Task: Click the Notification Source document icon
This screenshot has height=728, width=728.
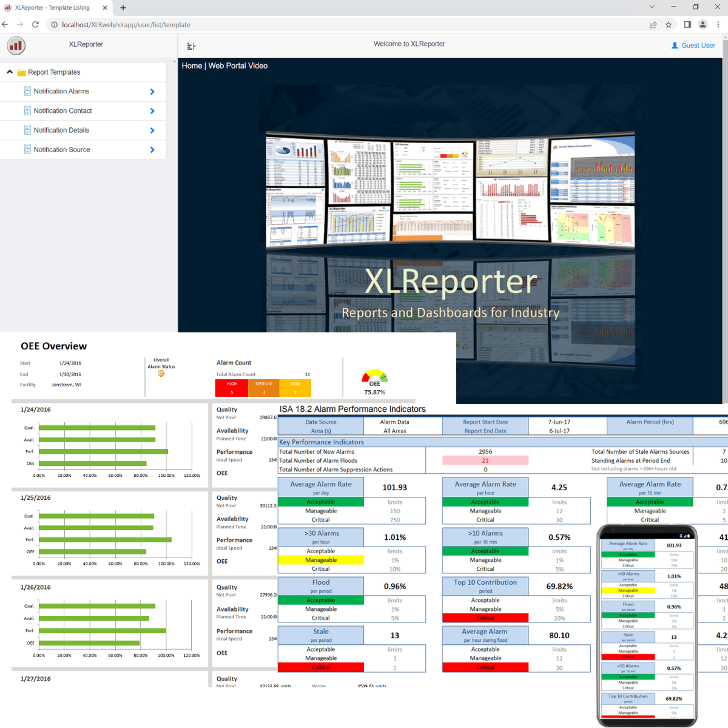Action: (x=27, y=149)
